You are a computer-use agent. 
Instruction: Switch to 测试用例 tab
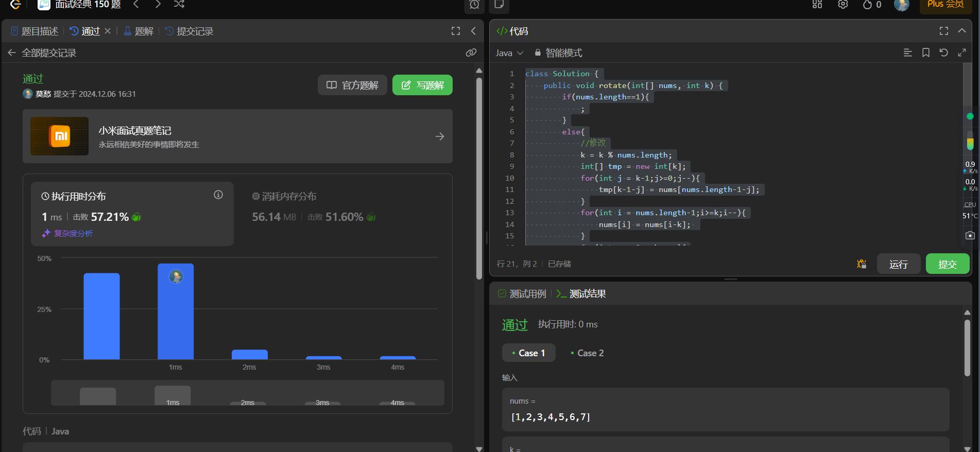tap(522, 294)
